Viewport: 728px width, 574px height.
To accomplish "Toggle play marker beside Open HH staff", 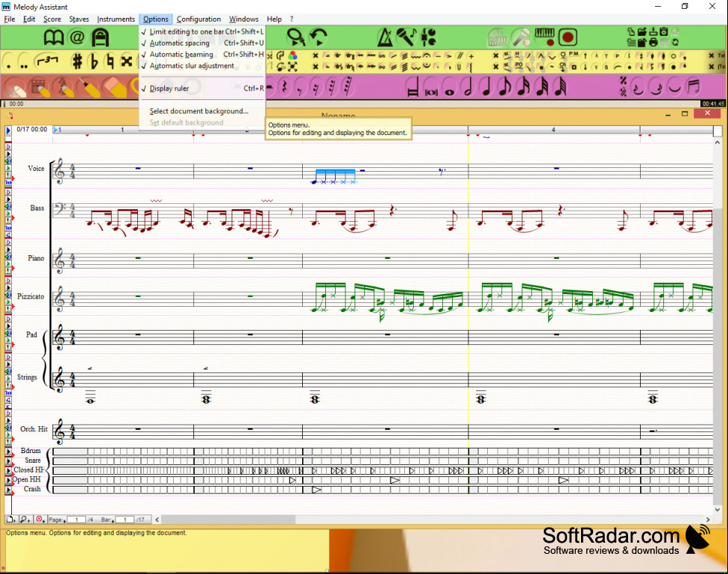I will click(x=8, y=480).
